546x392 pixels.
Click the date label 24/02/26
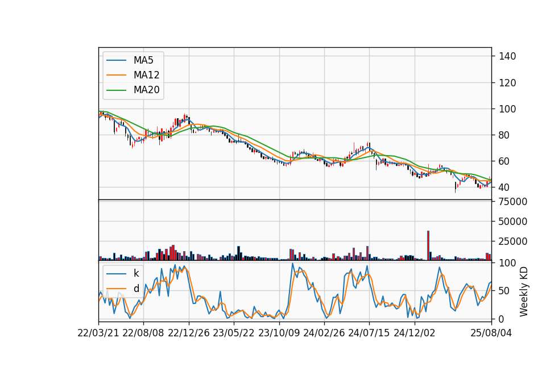pyautogui.click(x=324, y=333)
